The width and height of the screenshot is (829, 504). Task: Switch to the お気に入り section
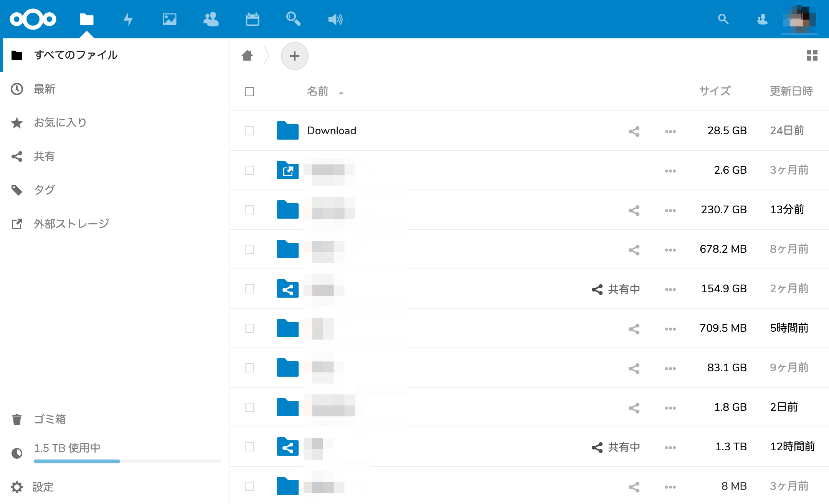[x=60, y=122]
